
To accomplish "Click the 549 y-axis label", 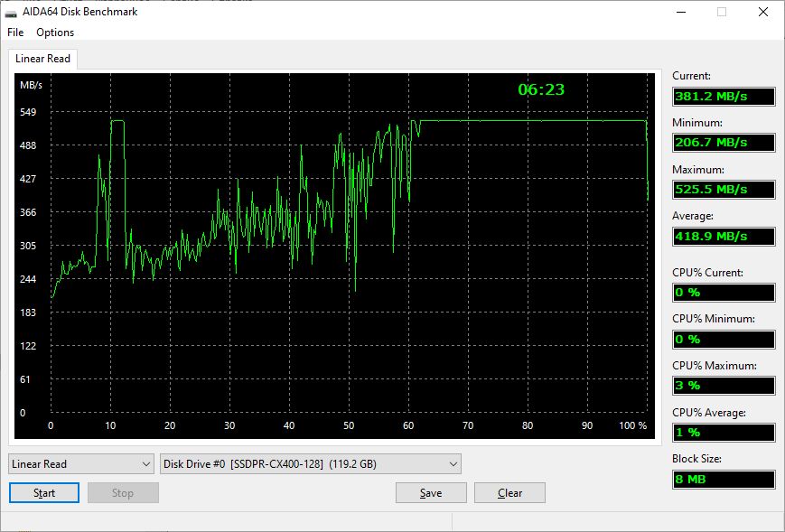I will [28, 112].
